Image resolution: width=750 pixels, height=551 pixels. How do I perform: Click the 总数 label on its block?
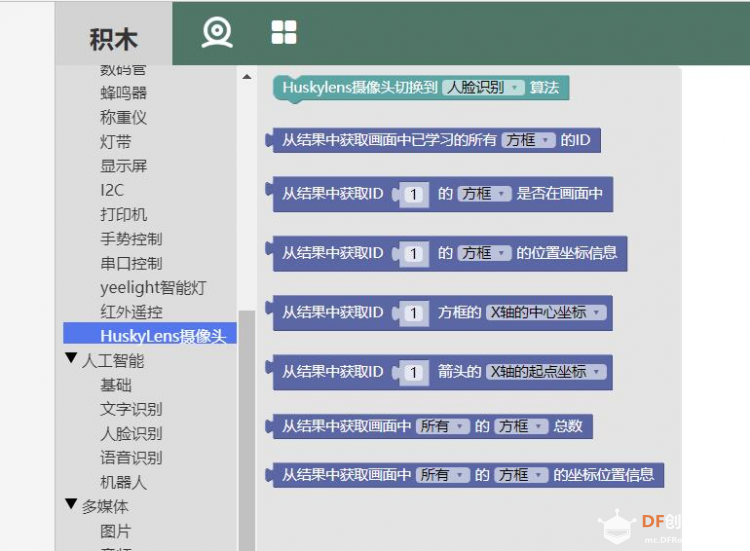tap(568, 426)
